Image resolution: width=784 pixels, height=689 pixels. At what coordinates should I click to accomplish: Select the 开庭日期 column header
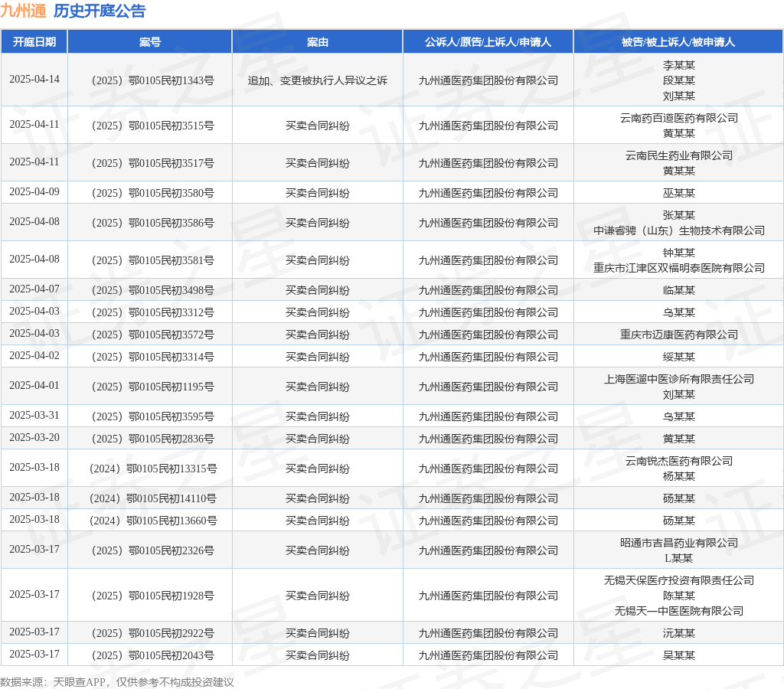tap(34, 42)
